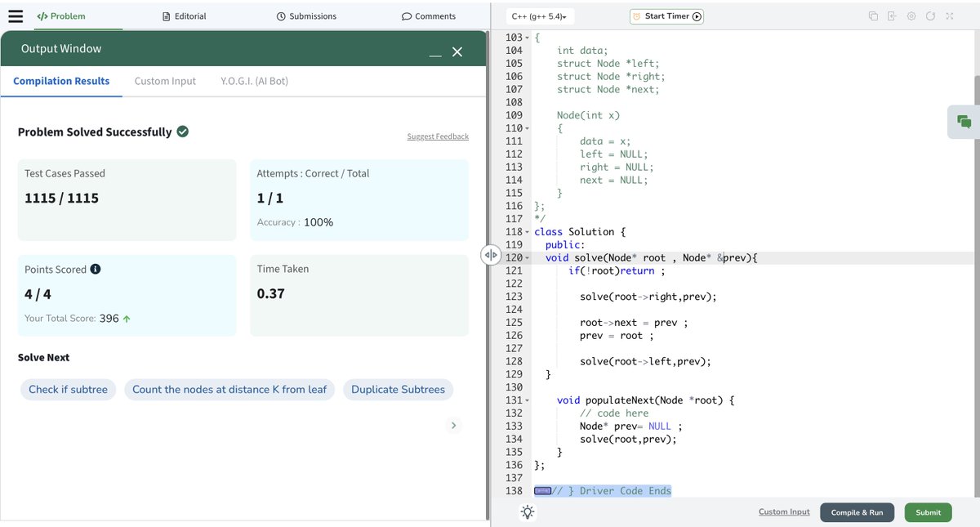Image resolution: width=980 pixels, height=527 pixels.
Task: Open the Comments tab
Action: click(x=429, y=16)
